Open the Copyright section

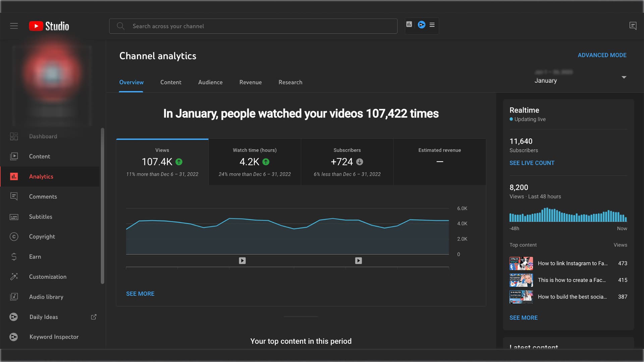[42, 237]
